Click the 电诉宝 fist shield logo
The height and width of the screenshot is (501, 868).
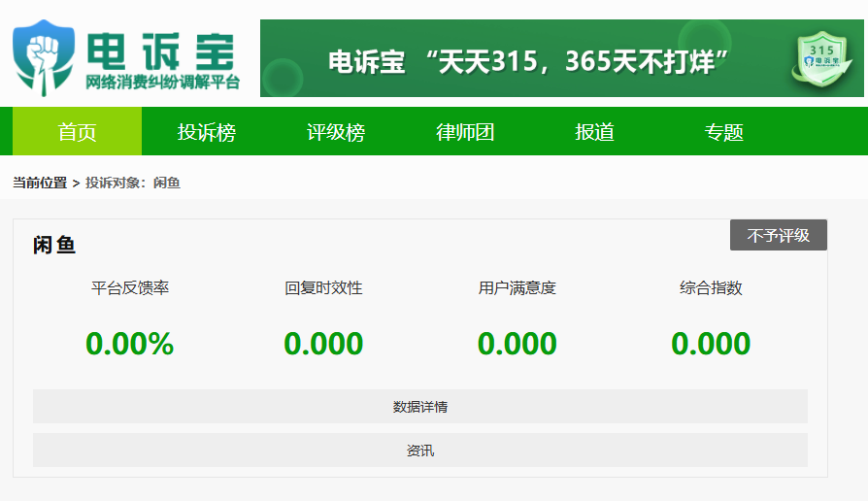[x=44, y=58]
